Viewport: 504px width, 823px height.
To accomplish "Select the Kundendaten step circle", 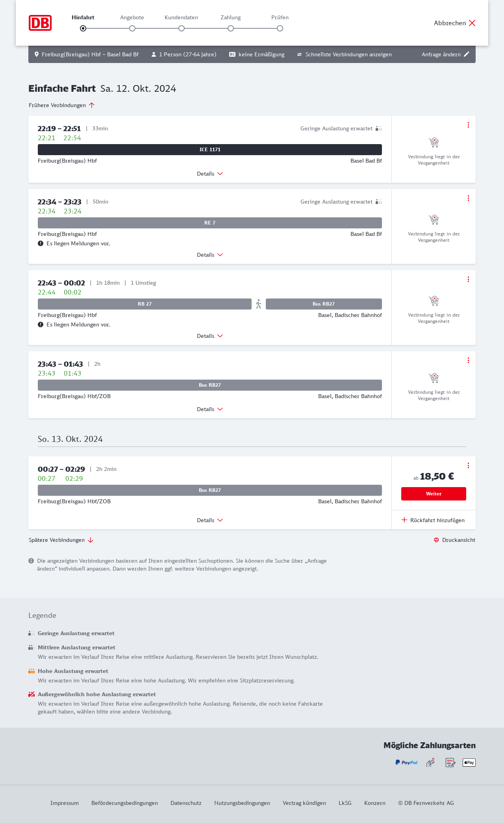I will pyautogui.click(x=182, y=28).
